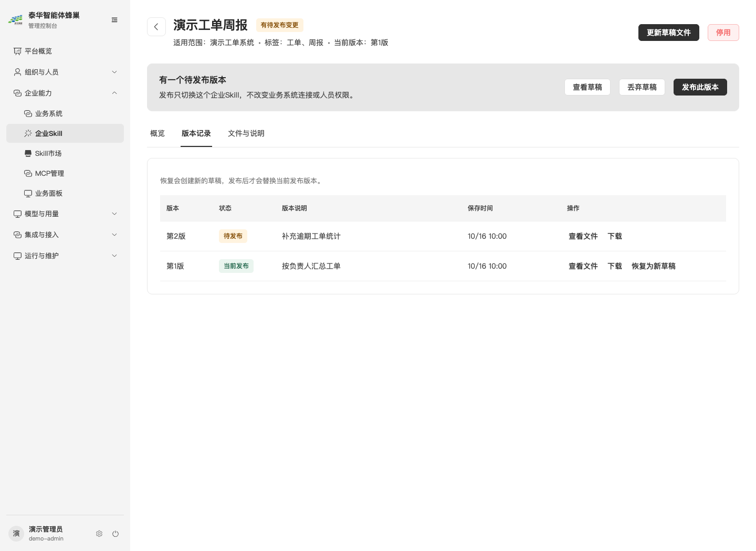Screen dimensions: 756x551
Task: Click the 丢弃草稿 button
Action: point(642,87)
